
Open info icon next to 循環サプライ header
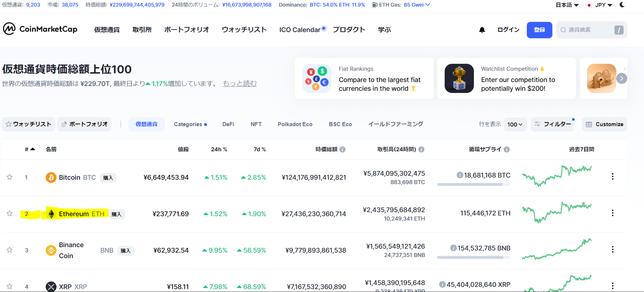pos(507,149)
